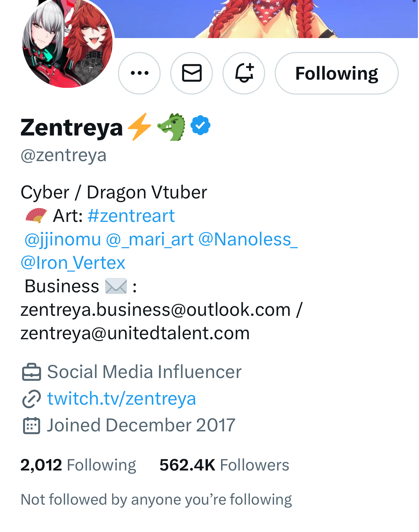Select the Social Media Influencer category label
The image size is (419, 532).
[144, 372]
